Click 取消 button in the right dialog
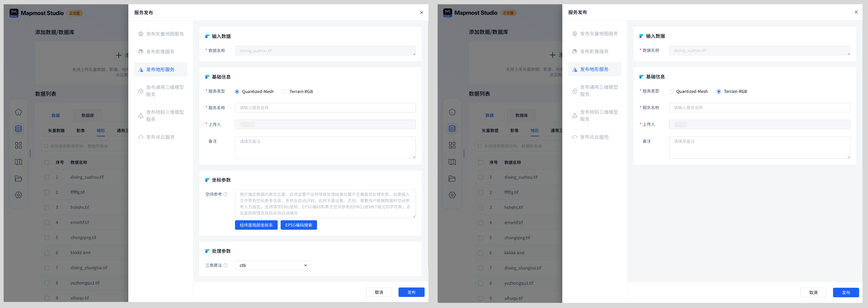Screen dimensions: 868x308 (x=813, y=293)
